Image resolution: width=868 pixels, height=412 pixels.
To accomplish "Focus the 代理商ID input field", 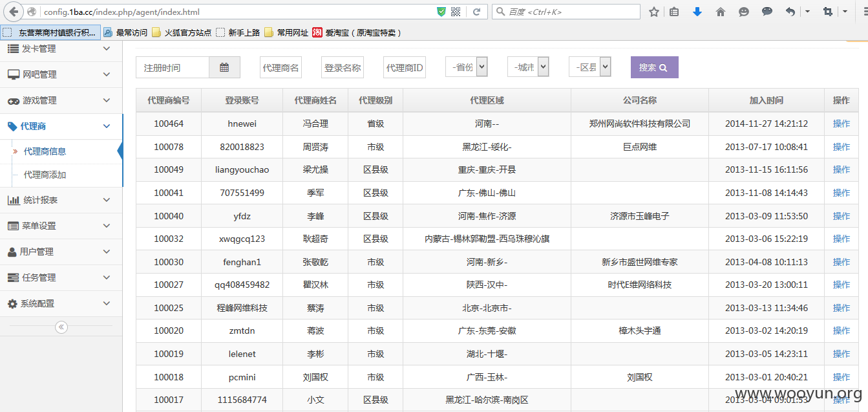I will coord(405,67).
